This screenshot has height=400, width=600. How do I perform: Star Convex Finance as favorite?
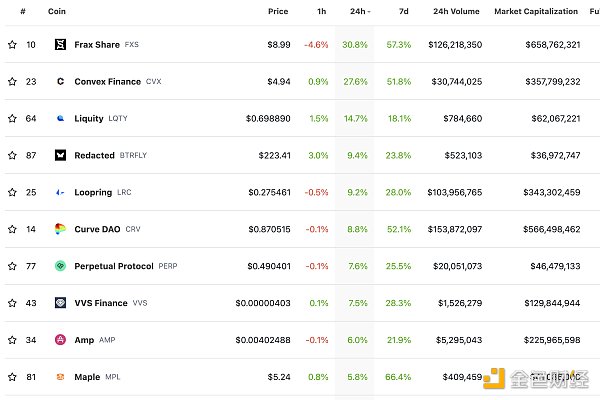(12, 82)
